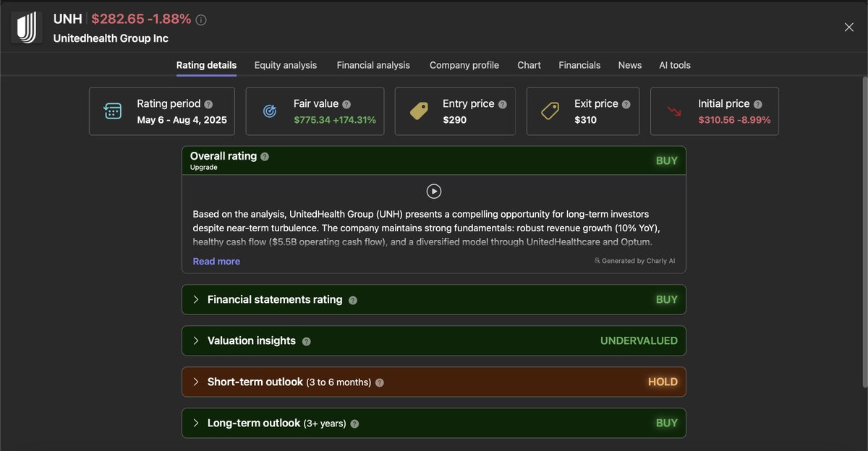Image resolution: width=868 pixels, height=451 pixels.
Task: Click the exit price value $310
Action: point(586,120)
